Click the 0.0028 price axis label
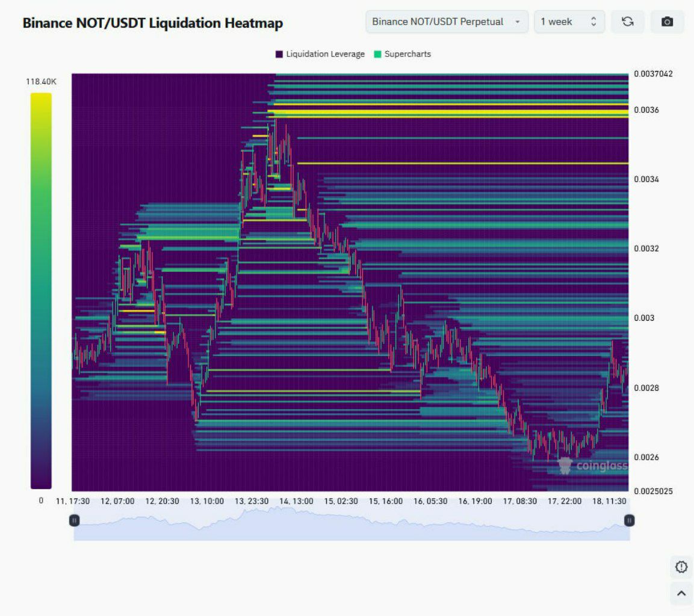This screenshot has width=694, height=616. coord(646,388)
